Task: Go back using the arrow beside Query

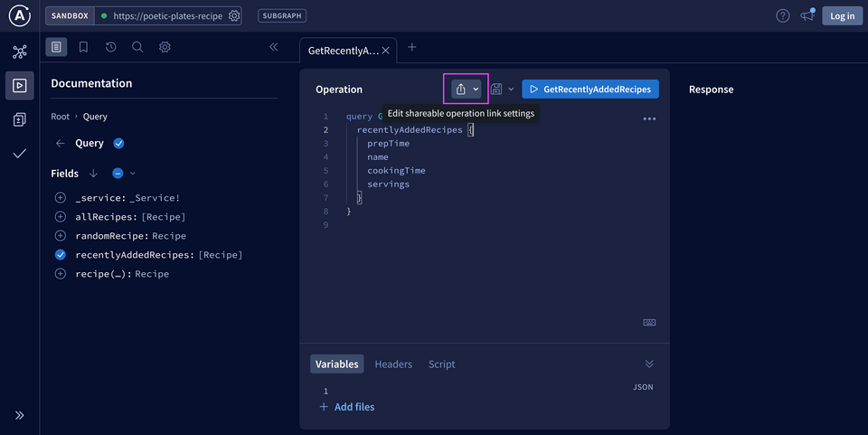Action: pyautogui.click(x=60, y=143)
